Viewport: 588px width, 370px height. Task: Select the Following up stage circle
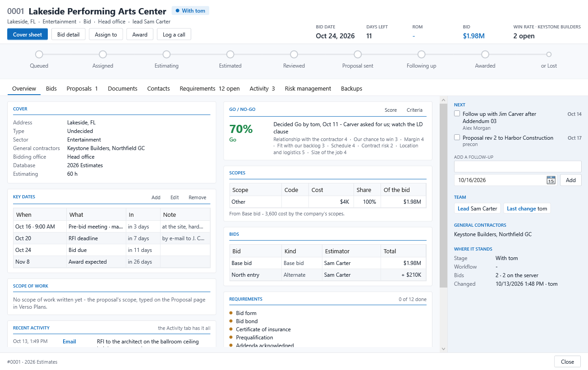tap(421, 55)
